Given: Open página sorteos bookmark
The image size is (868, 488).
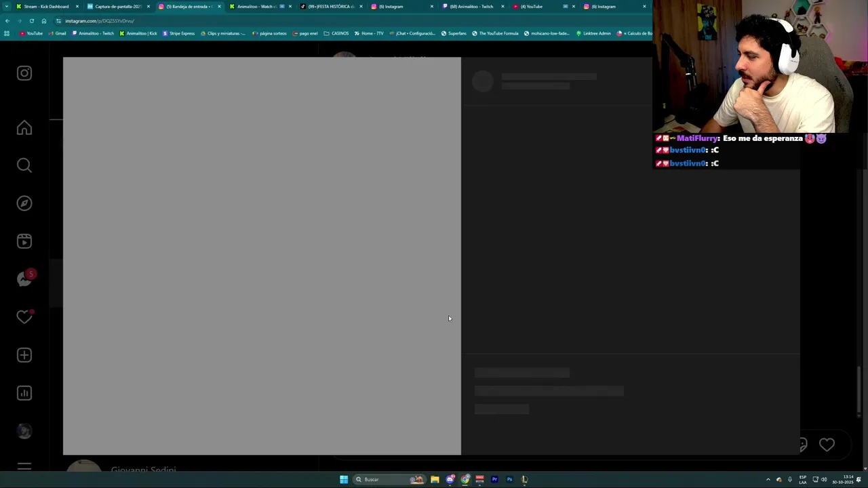Looking at the screenshot, I should tap(269, 33).
